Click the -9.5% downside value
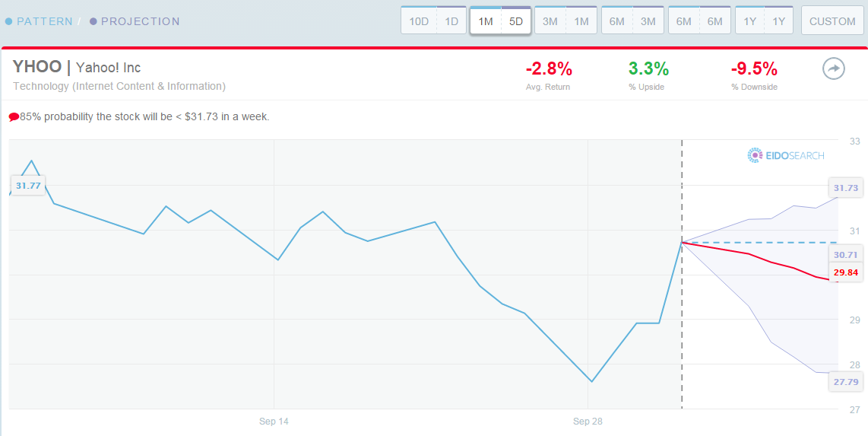The height and width of the screenshot is (436, 868). (754, 68)
